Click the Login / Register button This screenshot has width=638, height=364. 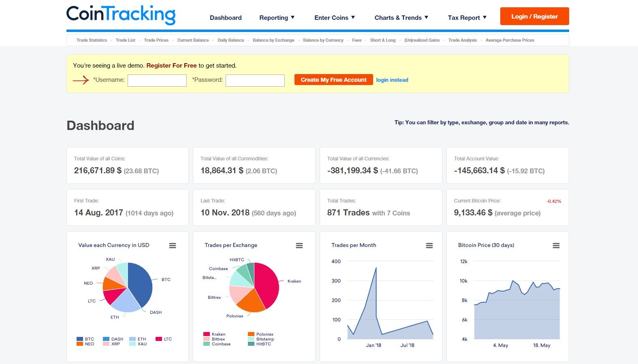[x=534, y=17]
